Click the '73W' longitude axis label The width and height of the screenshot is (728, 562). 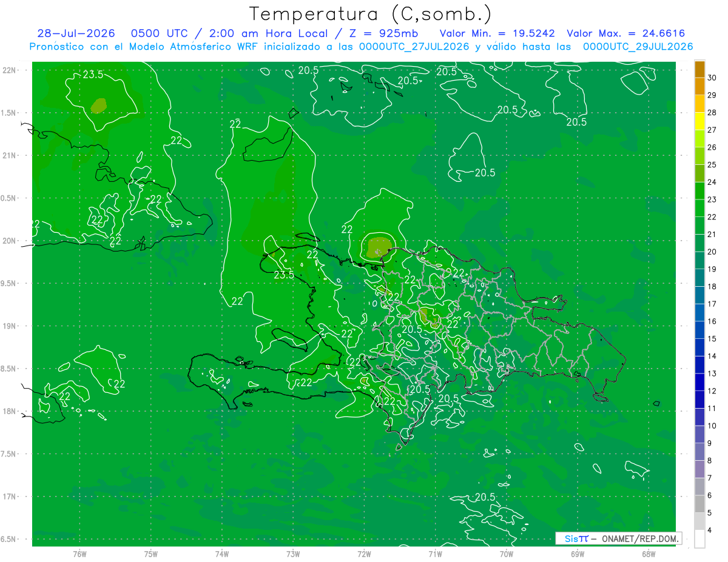(x=293, y=554)
